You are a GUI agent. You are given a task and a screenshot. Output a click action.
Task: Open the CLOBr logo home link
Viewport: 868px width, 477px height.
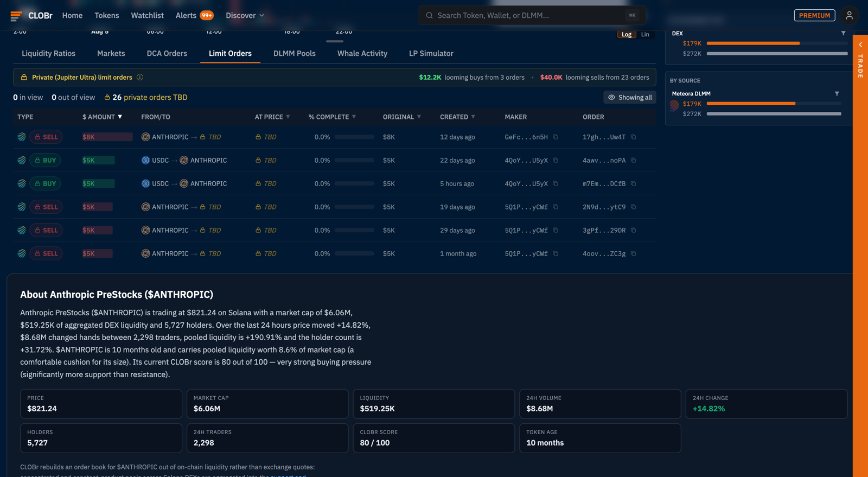coord(31,15)
